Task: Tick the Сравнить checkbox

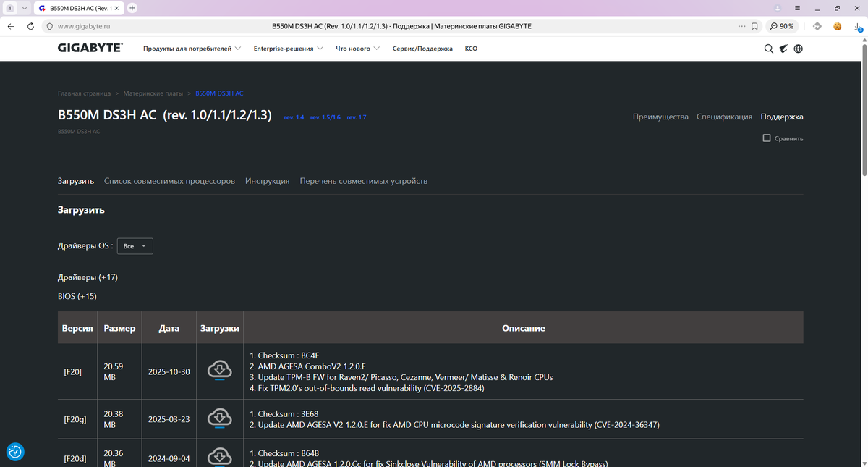Action: click(767, 138)
